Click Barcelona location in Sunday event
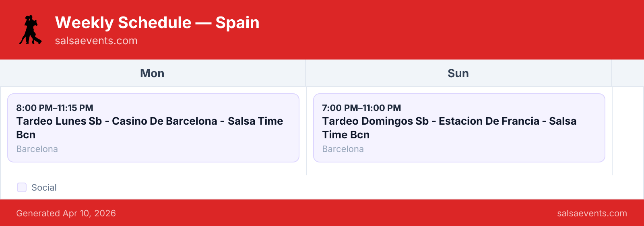Screen dimensions: 644x226 343,149
